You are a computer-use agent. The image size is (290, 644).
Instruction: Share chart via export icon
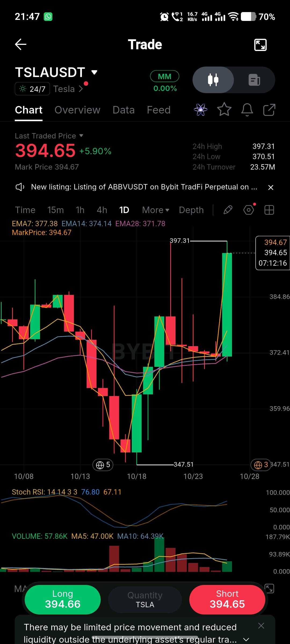(269, 109)
